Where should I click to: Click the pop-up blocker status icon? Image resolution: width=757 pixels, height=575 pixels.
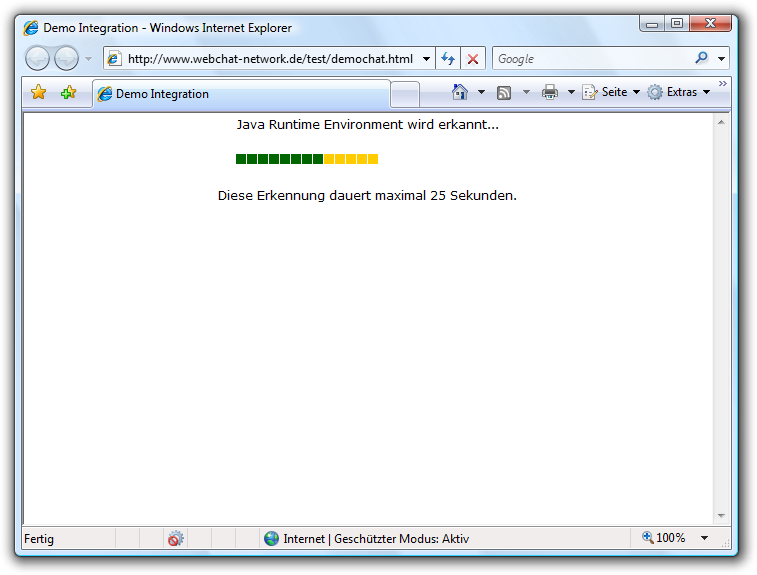[176, 538]
